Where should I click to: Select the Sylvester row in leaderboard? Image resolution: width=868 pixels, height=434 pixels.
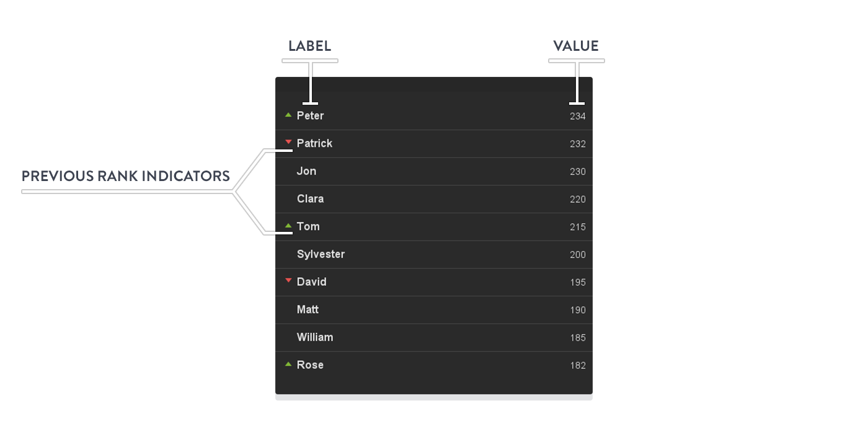click(x=434, y=254)
